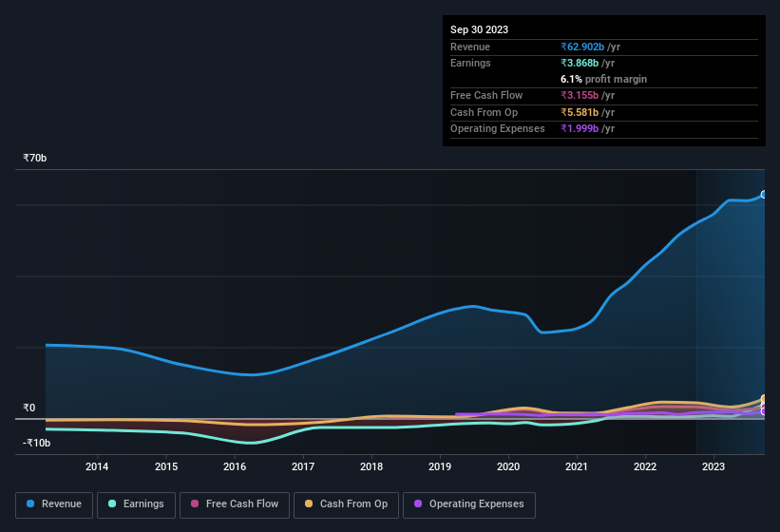
Task: Toggle the Operating Expenses legend button
Action: point(469,505)
